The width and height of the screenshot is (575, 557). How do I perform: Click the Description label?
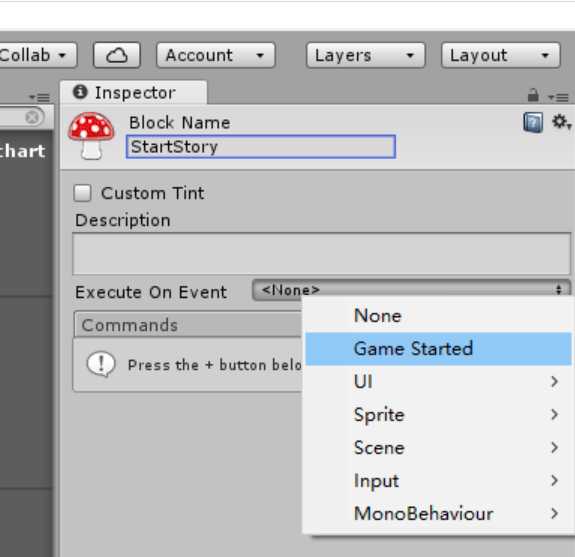click(123, 220)
